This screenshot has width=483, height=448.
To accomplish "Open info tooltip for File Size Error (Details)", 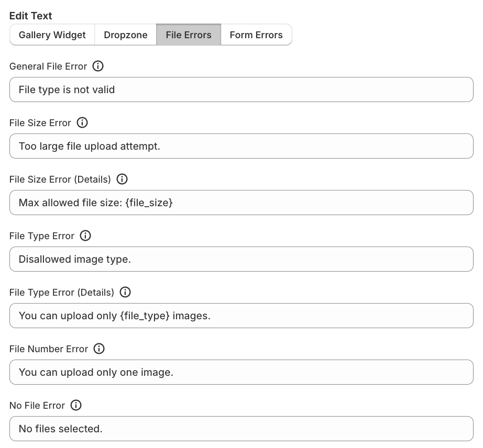I will click(x=122, y=180).
